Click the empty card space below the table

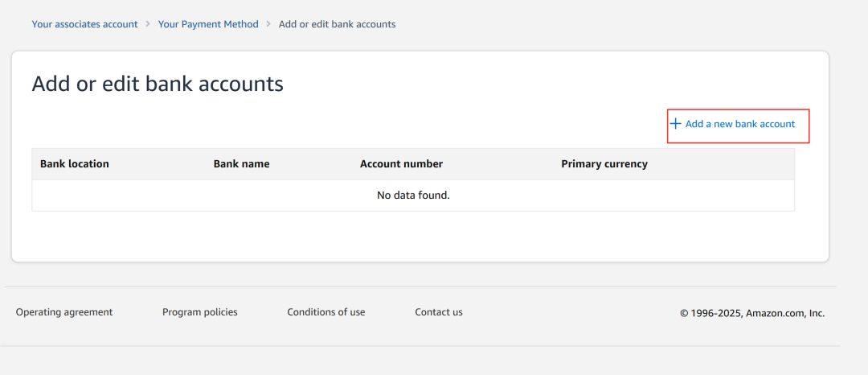click(x=413, y=236)
